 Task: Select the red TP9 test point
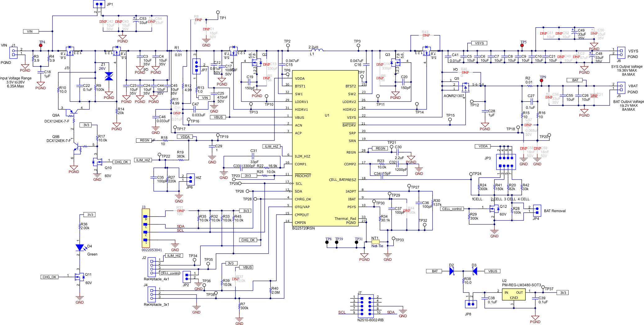point(542,80)
